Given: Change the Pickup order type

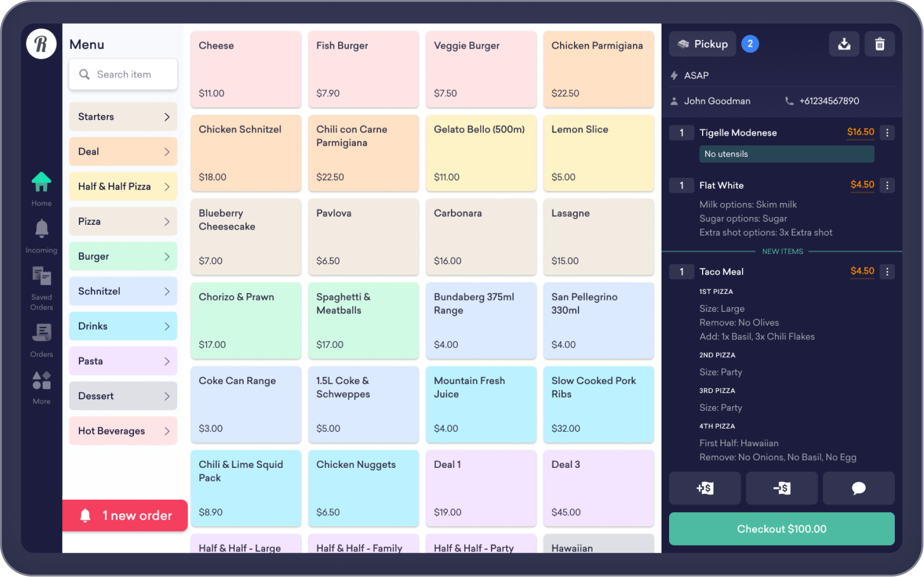Looking at the screenshot, I should [703, 44].
